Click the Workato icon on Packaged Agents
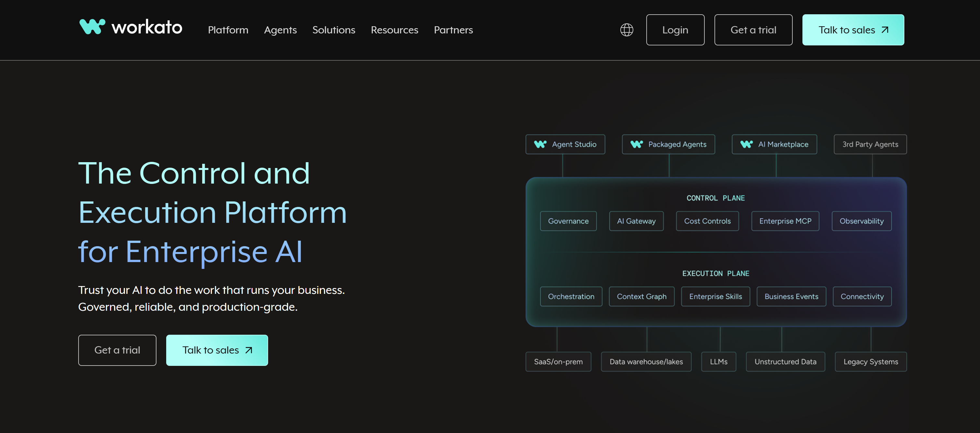 click(637, 144)
